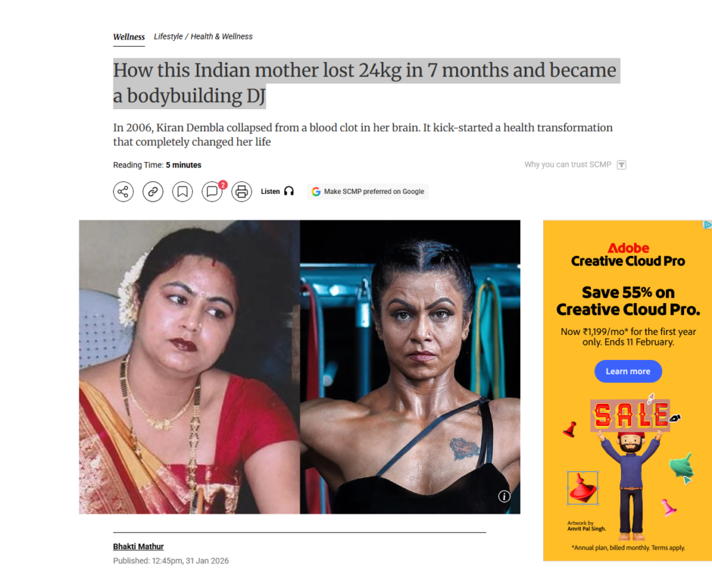Open author Bhakti Mathur's profile

pos(138,547)
